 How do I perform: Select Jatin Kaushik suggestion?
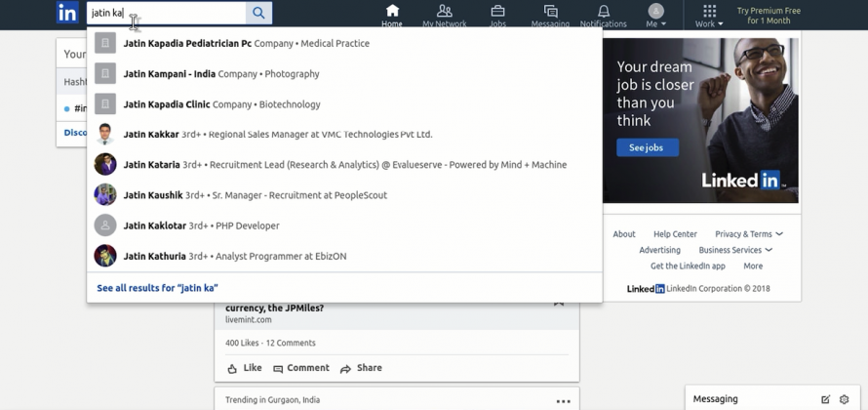344,195
